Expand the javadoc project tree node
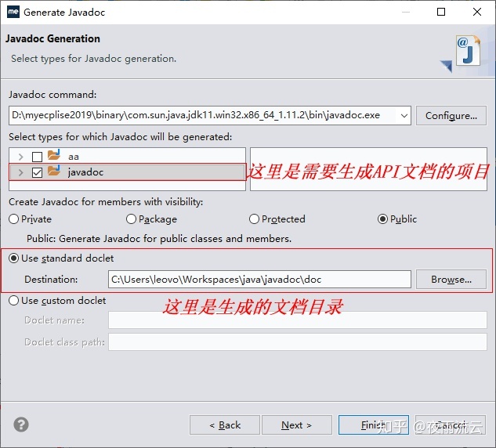Screen dimensions: 496x448 point(21,172)
